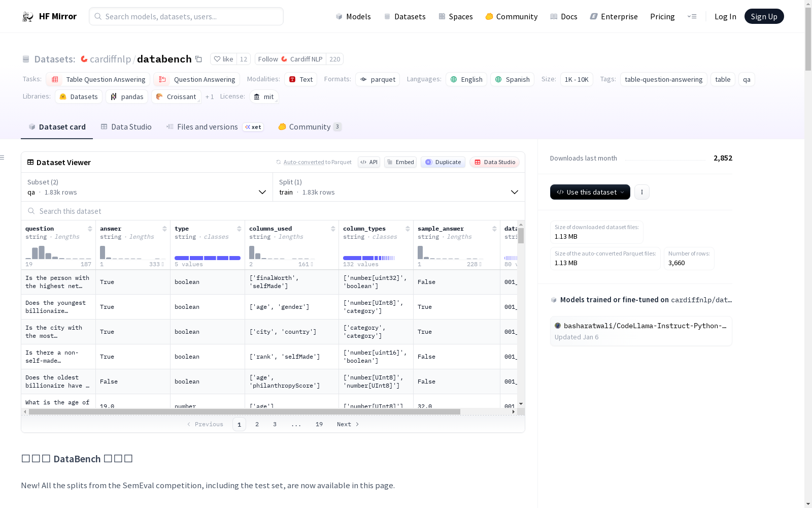This screenshot has width=812, height=508.
Task: Filter by parquet format tag
Action: (378, 80)
